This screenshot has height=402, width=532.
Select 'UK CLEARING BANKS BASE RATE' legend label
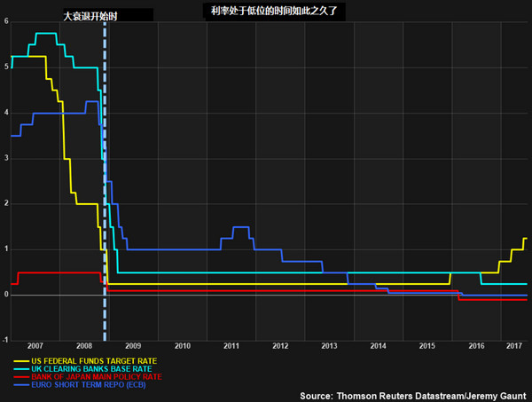(91, 369)
